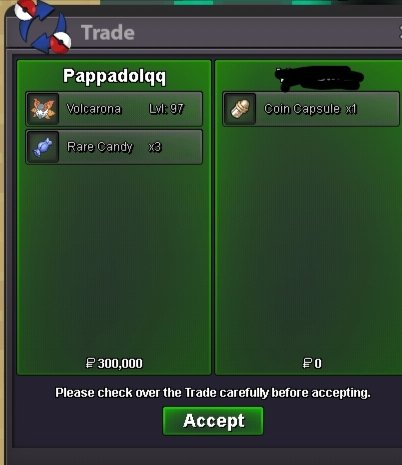Click the Volcarona name label
Screen dimensions: 402x465
click(94, 109)
